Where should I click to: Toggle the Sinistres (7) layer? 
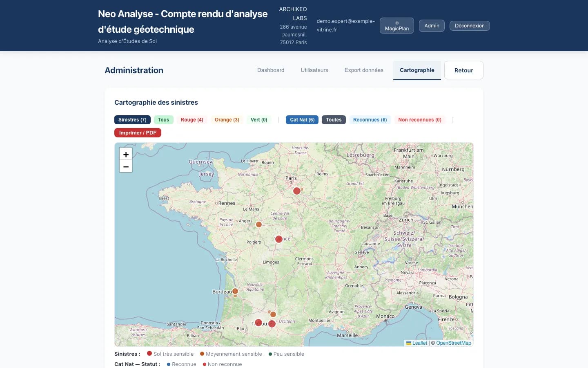click(x=132, y=120)
